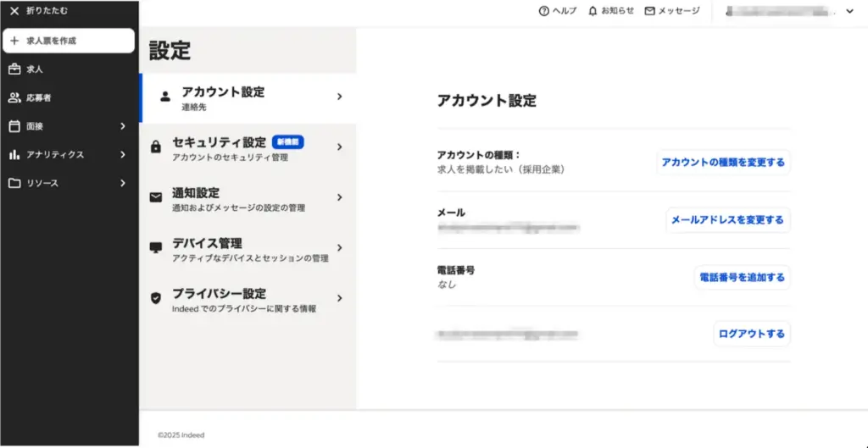Click the X icon to collapse sidebar
The width and height of the screenshot is (868, 448).
(x=14, y=11)
